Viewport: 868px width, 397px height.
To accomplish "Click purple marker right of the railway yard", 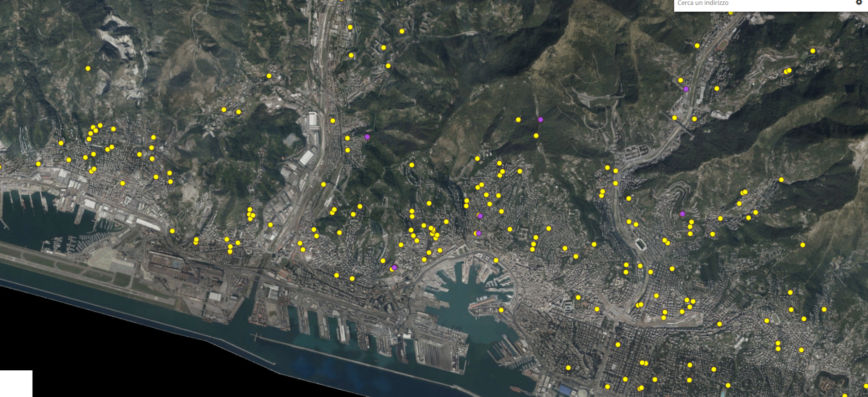I will click(367, 137).
